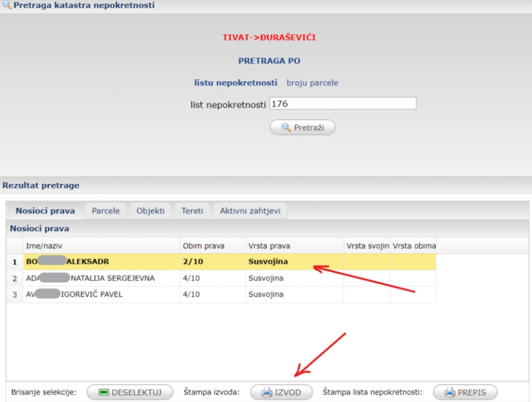
Task: Click the Obim prava column header
Action: pyautogui.click(x=213, y=246)
